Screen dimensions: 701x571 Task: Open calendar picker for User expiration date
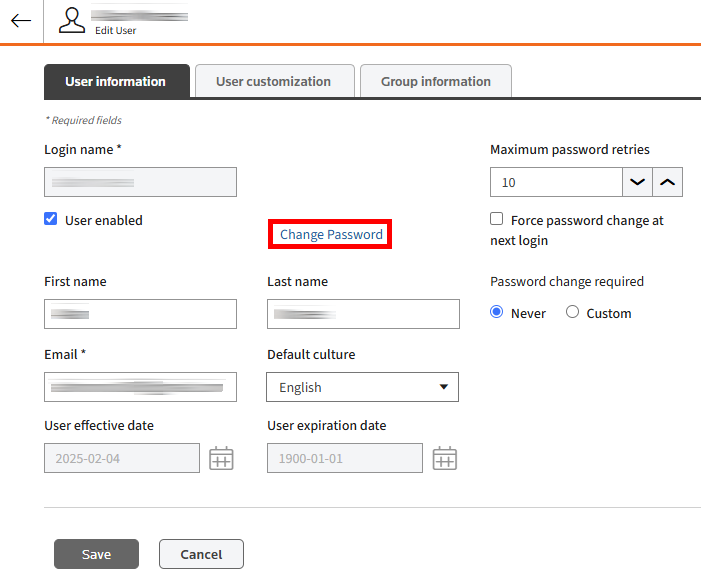[444, 458]
